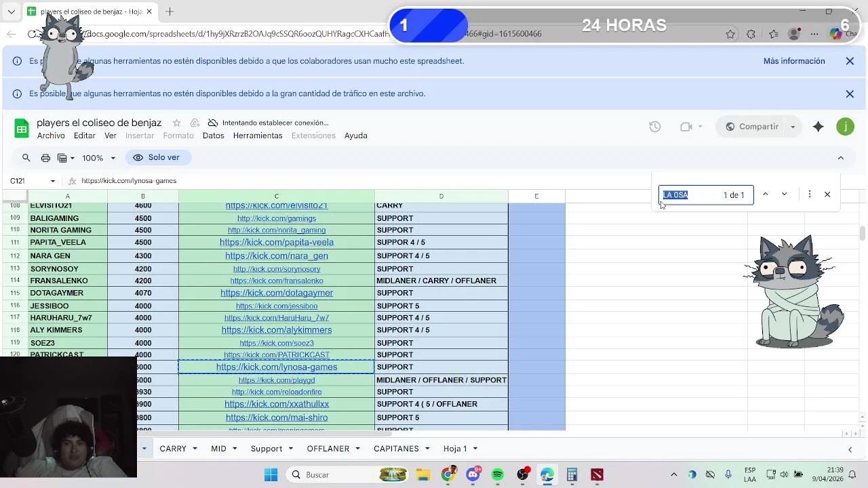Open File Explorer from the taskbar
The image size is (868, 488).
(x=423, y=474)
